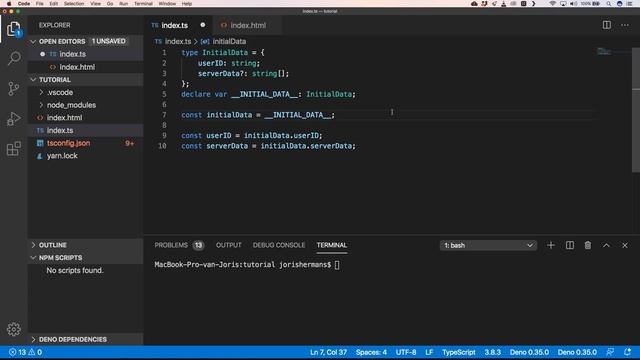Click the 1 UNSAVED badge
Screen dimensions: 640x360
pos(108,41)
